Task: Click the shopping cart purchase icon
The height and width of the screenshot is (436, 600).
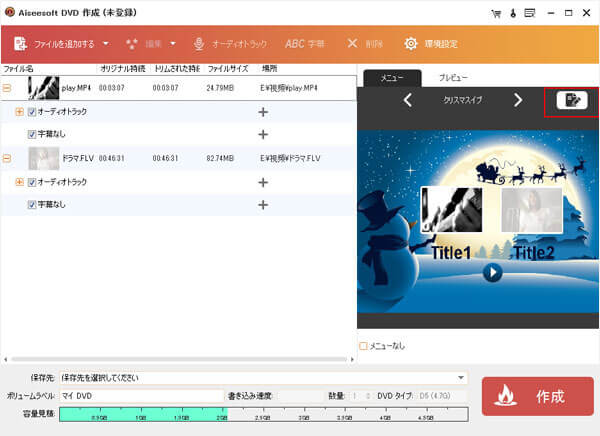Action: coord(495,13)
